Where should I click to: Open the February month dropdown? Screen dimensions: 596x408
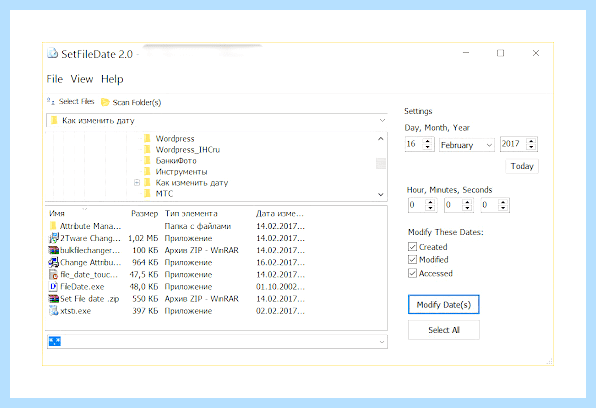467,145
